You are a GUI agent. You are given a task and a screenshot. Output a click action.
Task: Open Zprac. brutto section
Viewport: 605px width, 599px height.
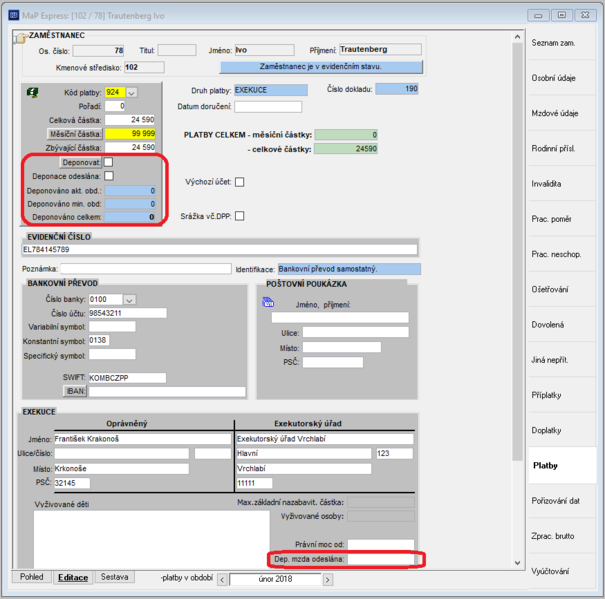point(562,536)
